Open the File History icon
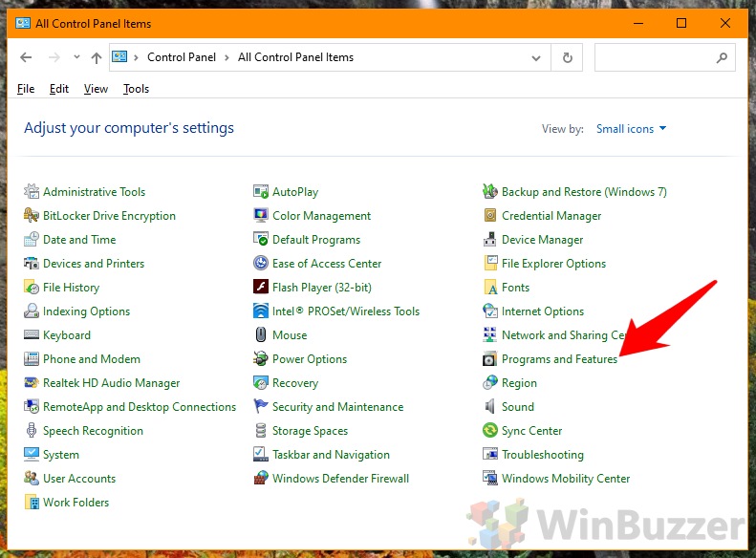This screenshot has width=756, height=558. point(32,288)
